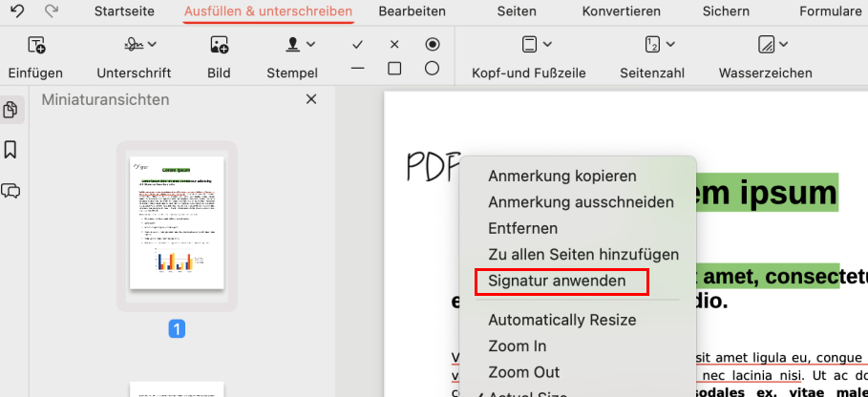Click the Einfügen label
The height and width of the screenshot is (397, 868).
[x=35, y=73]
